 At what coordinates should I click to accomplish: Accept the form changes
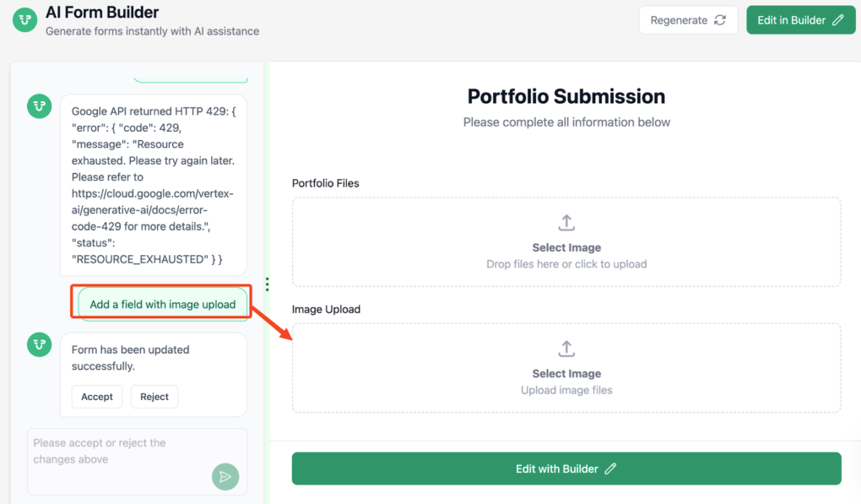[x=97, y=397]
